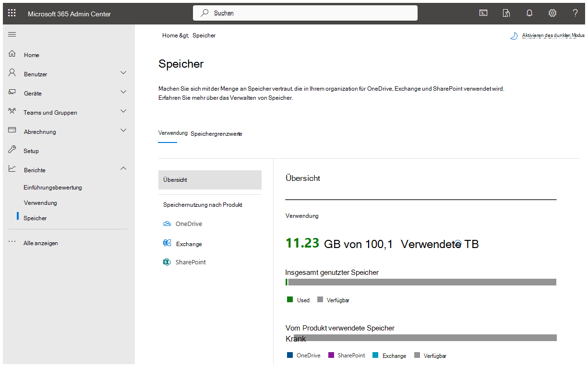
Task: Open the SharePoint storage usage link
Action: (x=191, y=262)
